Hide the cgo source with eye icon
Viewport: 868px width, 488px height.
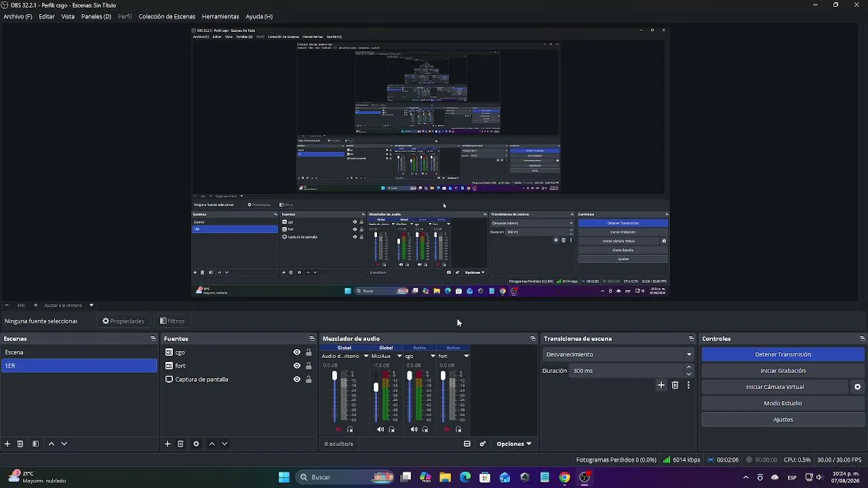pos(296,352)
